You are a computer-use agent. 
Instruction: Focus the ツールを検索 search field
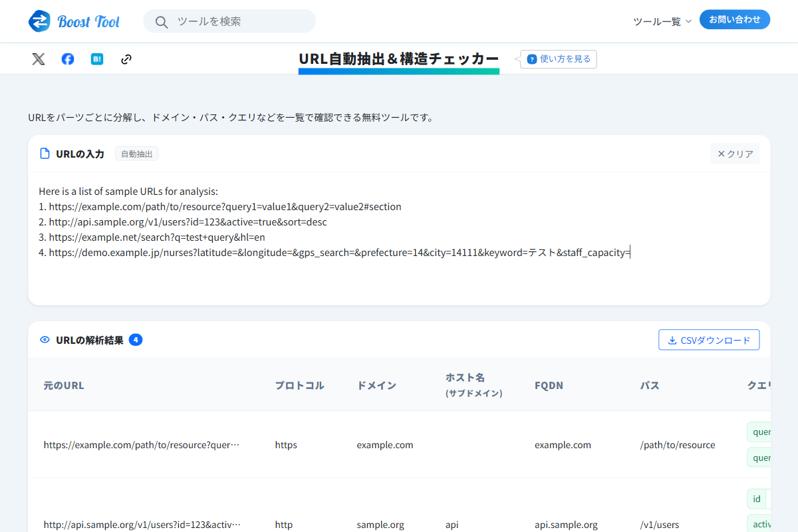(x=229, y=21)
